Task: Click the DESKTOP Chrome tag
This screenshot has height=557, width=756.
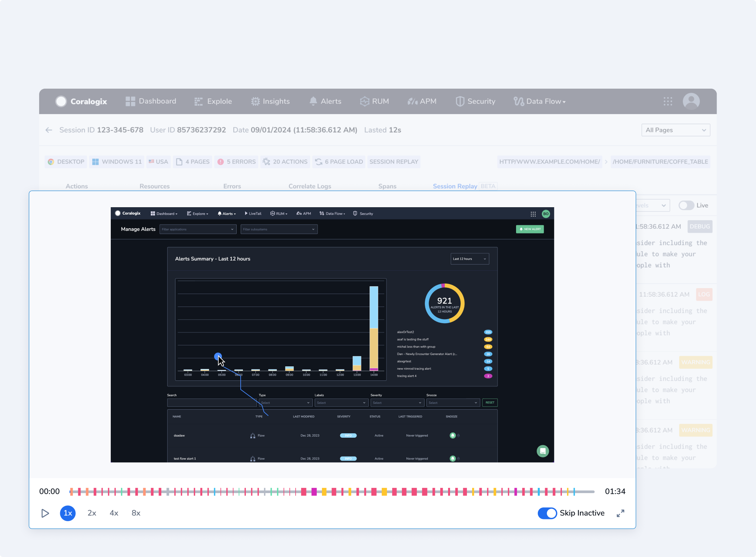Action: (66, 162)
